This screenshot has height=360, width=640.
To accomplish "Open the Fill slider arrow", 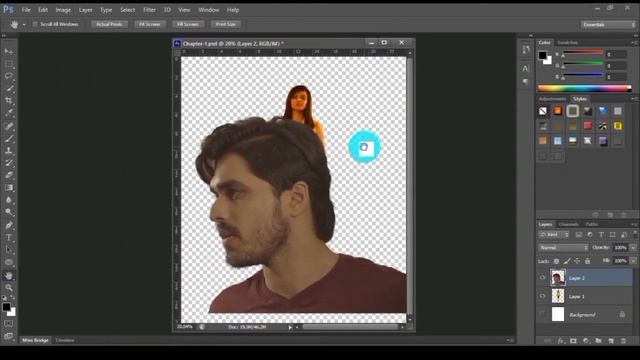I will [633, 261].
